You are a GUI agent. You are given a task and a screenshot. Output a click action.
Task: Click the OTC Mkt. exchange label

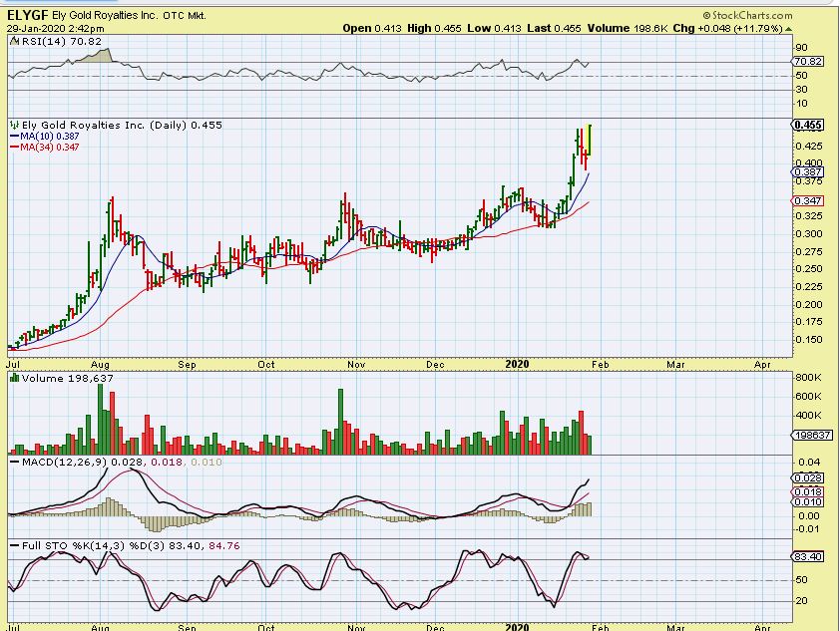tap(185, 16)
